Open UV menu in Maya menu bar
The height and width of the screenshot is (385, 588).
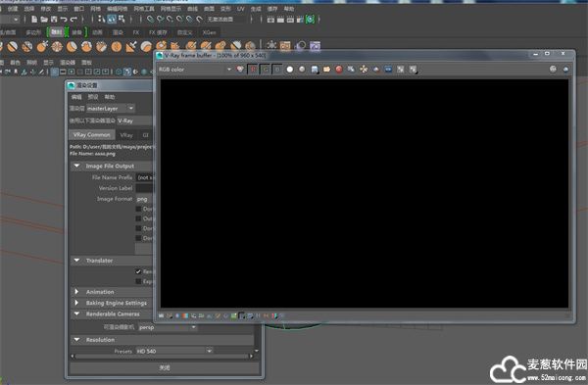(241, 9)
